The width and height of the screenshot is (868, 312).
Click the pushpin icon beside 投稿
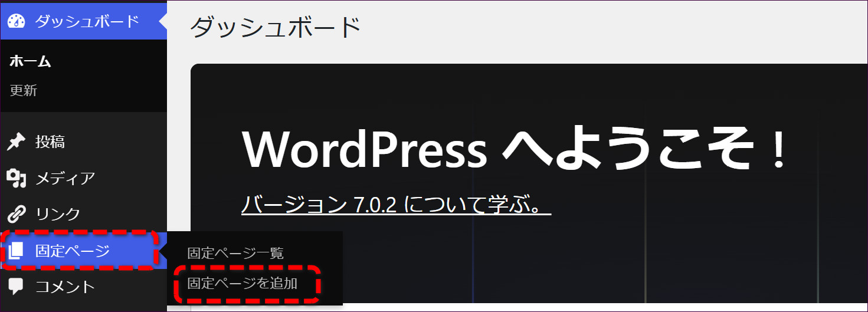point(17,142)
